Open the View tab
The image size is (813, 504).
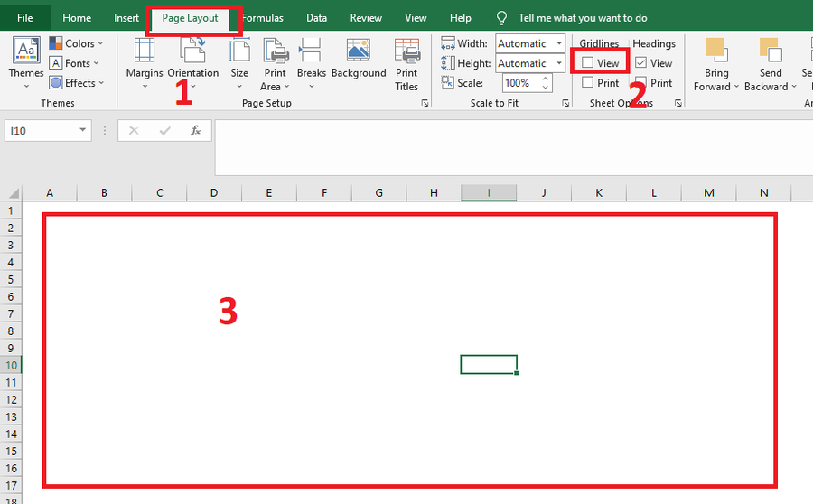pyautogui.click(x=416, y=18)
